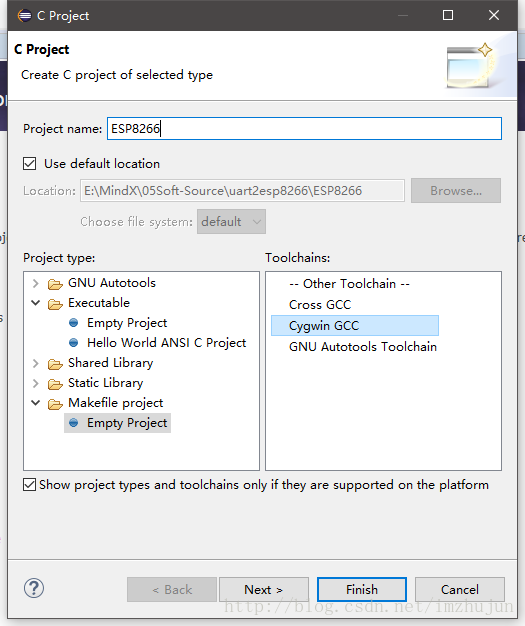The width and height of the screenshot is (525, 626).
Task: Click the Eclipse icon in the title bar
Action: (x=24, y=16)
